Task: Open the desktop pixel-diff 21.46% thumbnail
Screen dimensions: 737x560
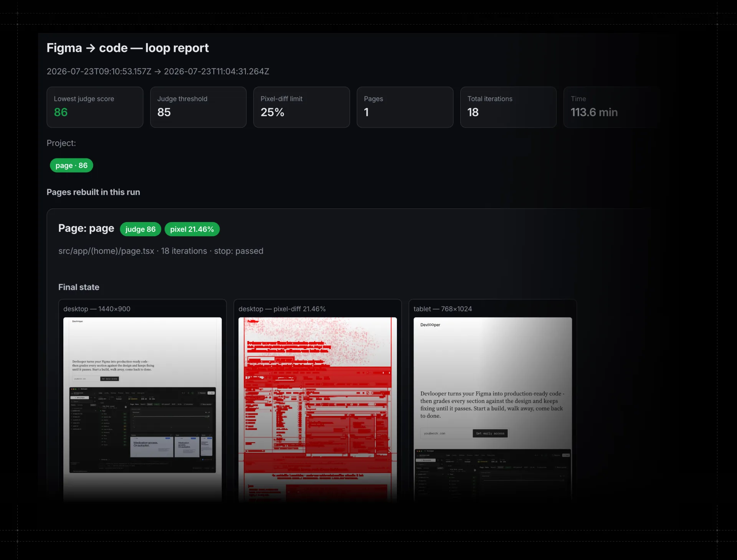Action: click(317, 409)
